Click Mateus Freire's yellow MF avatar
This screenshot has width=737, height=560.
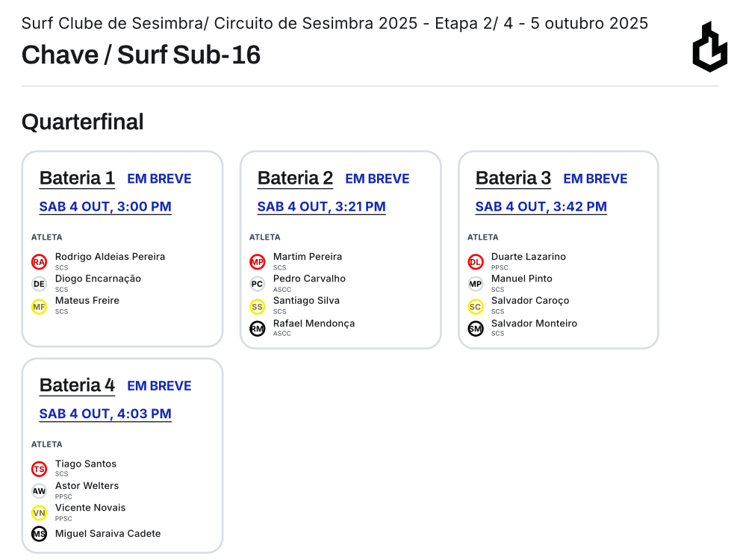pyautogui.click(x=39, y=306)
